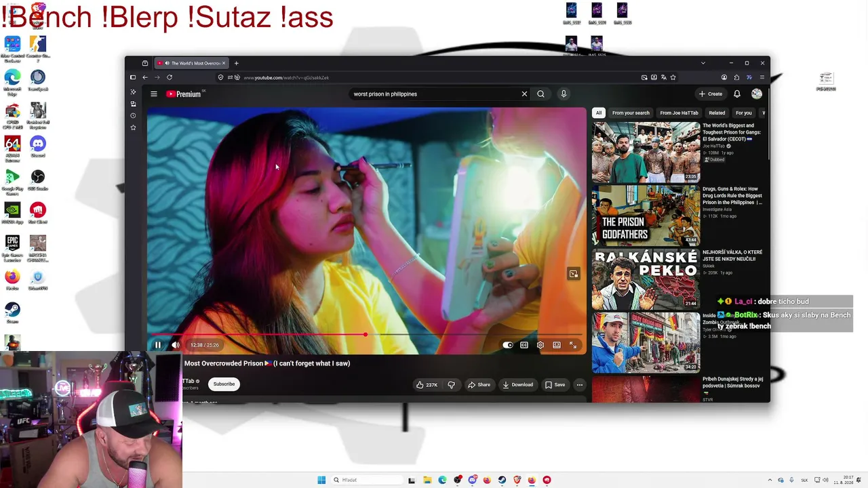Mute the video with the volume icon
The width and height of the screenshot is (868, 488).
[x=176, y=345]
